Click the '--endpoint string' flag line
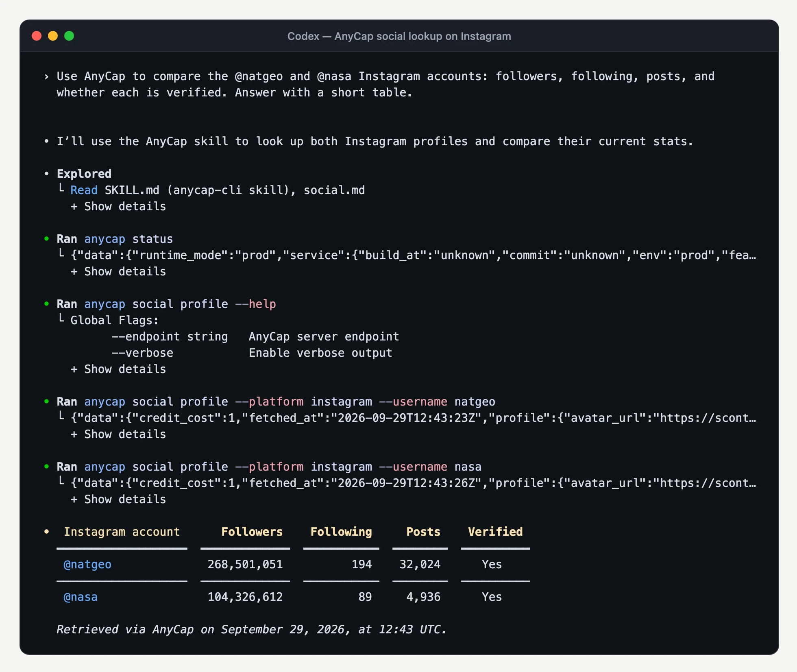797x672 pixels. click(255, 336)
